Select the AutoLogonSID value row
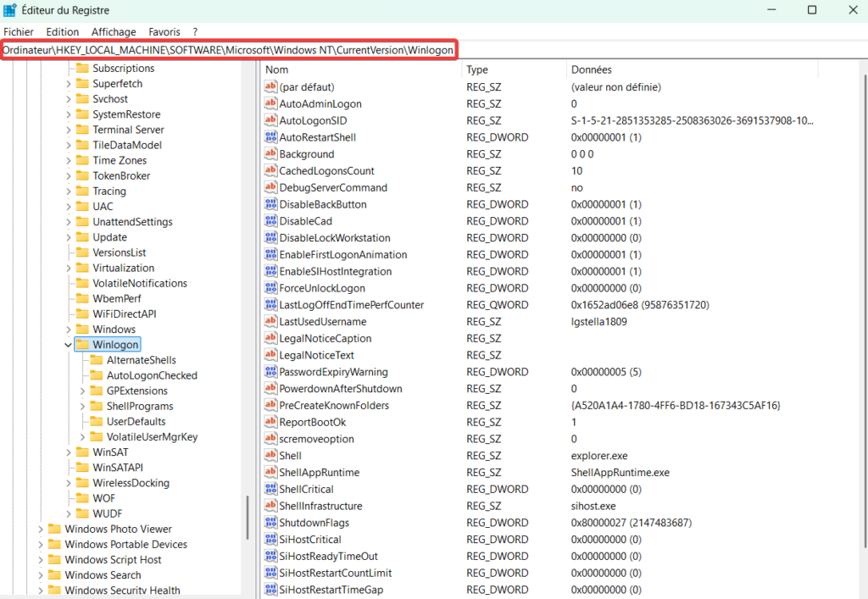This screenshot has width=868, height=599. (313, 120)
